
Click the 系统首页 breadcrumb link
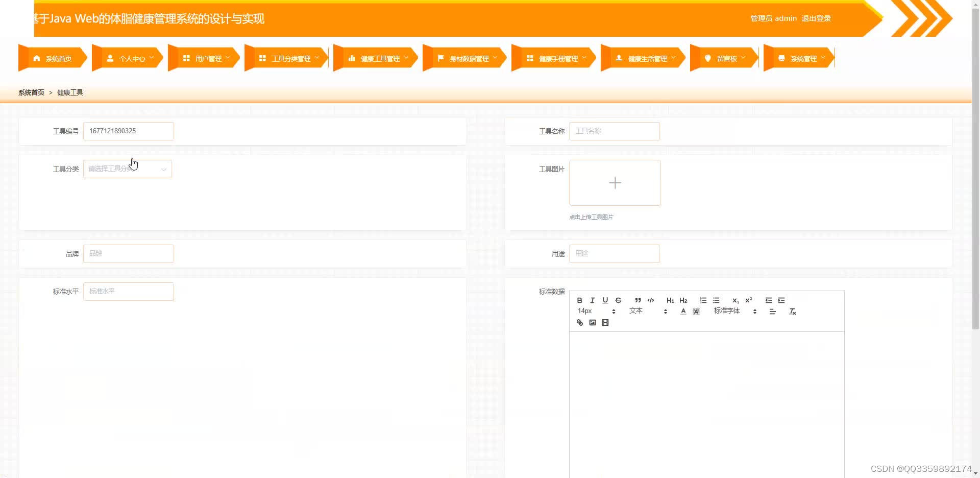[x=31, y=92]
